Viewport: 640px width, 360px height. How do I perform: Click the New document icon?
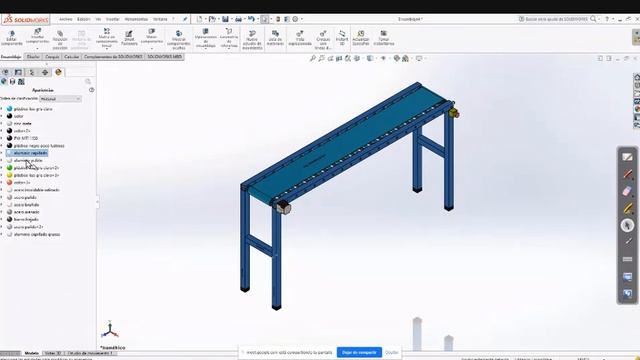[x=199, y=19]
